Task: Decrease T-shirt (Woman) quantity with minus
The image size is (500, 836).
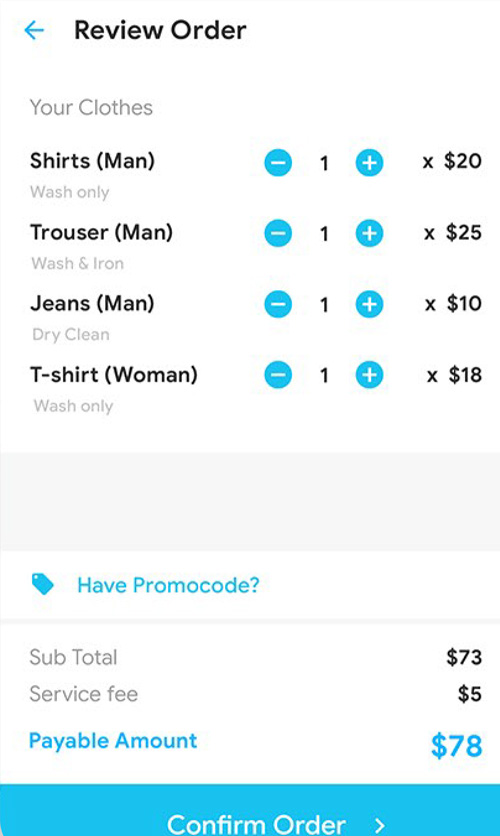Action: tap(278, 375)
